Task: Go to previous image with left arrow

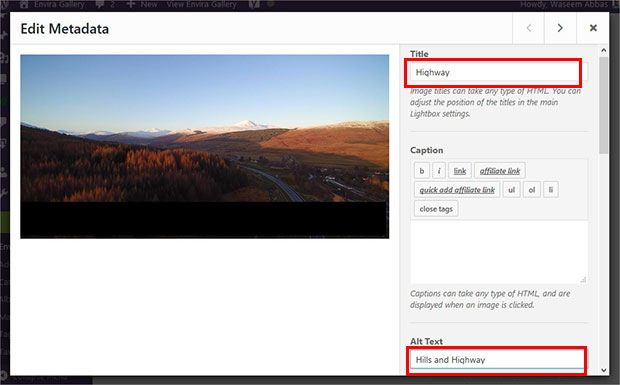Action: click(529, 28)
